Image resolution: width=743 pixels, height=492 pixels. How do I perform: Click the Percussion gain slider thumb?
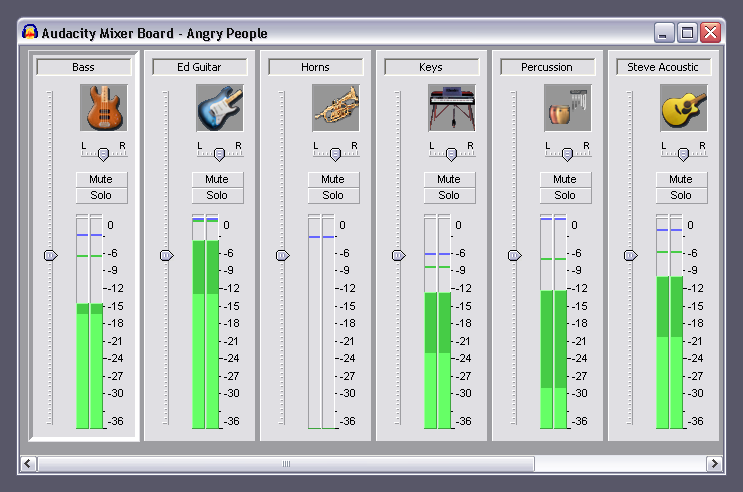point(515,255)
